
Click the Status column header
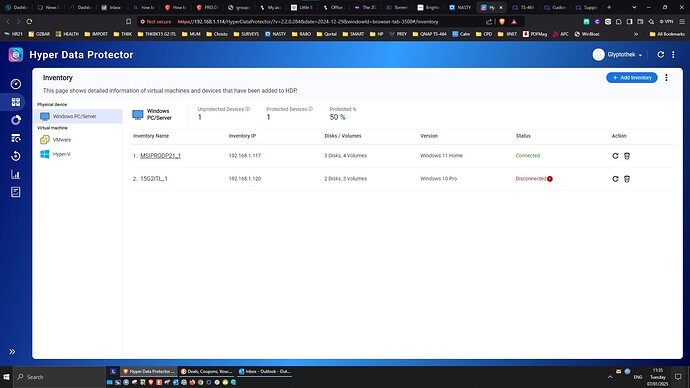(523, 136)
